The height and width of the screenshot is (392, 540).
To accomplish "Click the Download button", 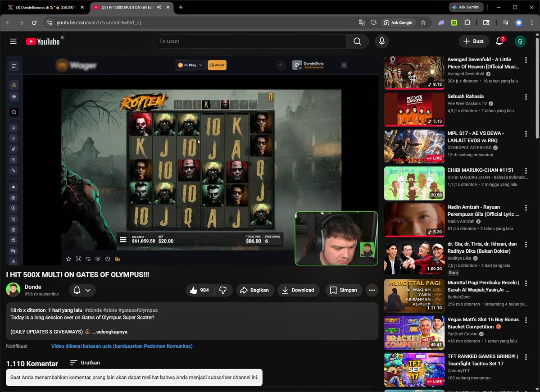I will point(298,290).
